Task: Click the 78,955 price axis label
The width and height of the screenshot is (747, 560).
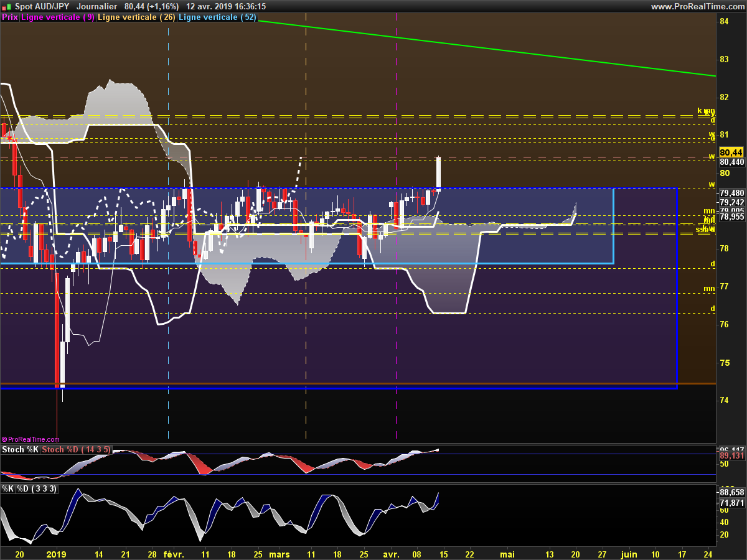Action: pyautogui.click(x=731, y=217)
